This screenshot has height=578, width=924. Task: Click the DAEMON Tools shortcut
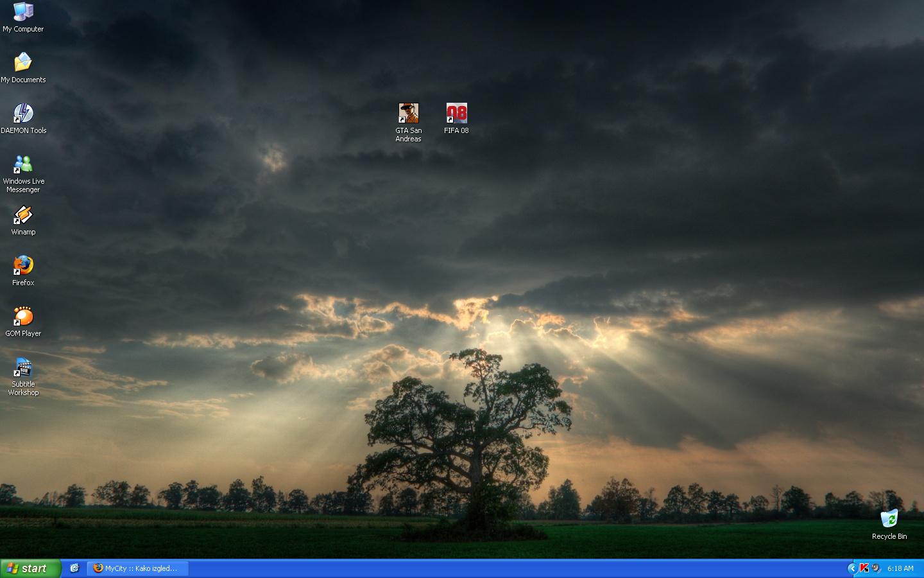point(23,119)
